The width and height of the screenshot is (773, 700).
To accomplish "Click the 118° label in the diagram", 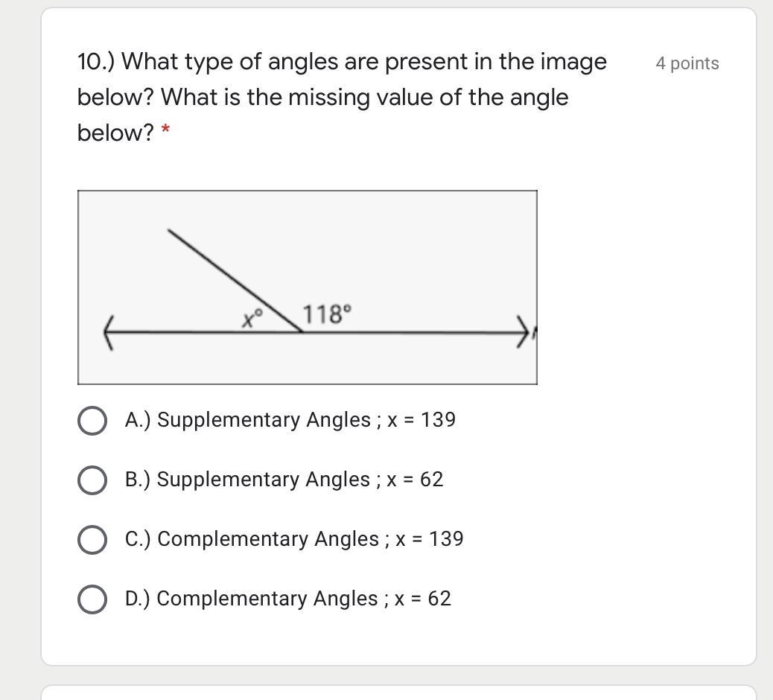I will click(327, 314).
